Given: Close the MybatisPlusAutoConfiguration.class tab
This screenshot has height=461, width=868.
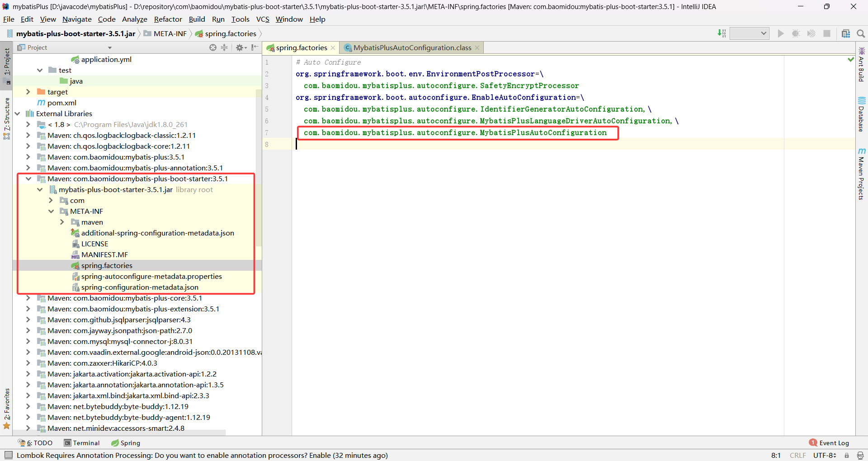Looking at the screenshot, I should (x=477, y=47).
